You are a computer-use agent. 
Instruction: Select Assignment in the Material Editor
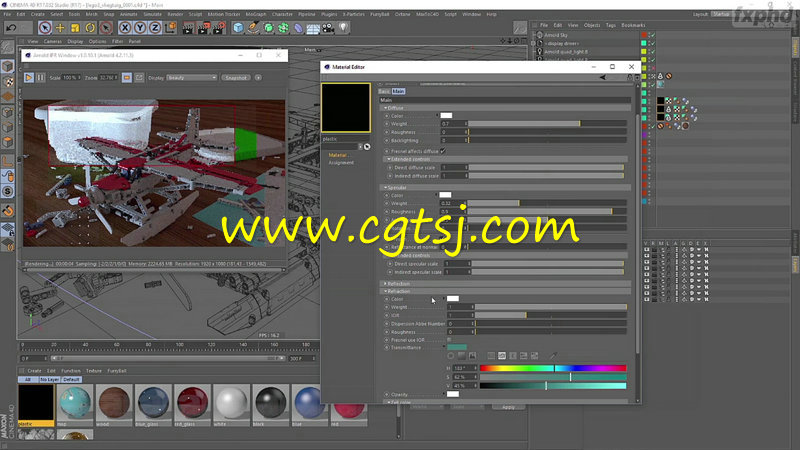(x=341, y=163)
